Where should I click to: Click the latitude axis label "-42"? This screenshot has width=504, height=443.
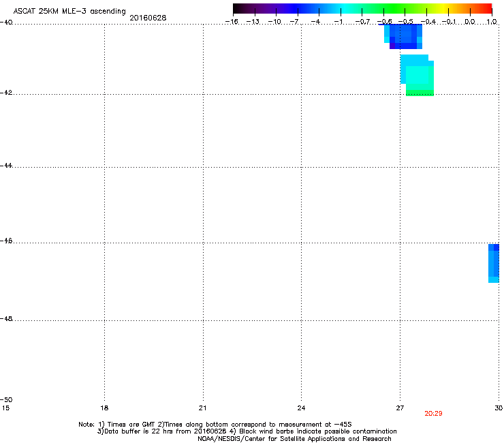[x=6, y=92]
